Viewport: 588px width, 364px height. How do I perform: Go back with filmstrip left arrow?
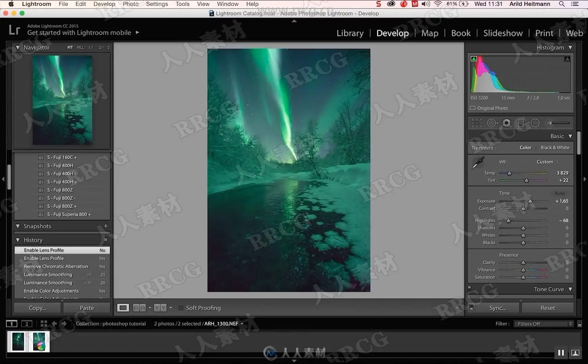[54, 324]
